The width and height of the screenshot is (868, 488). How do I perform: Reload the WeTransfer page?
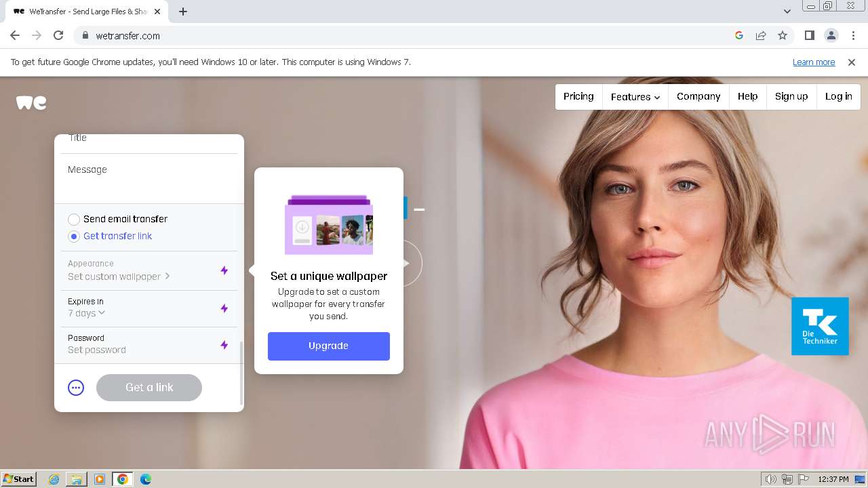[x=58, y=35]
